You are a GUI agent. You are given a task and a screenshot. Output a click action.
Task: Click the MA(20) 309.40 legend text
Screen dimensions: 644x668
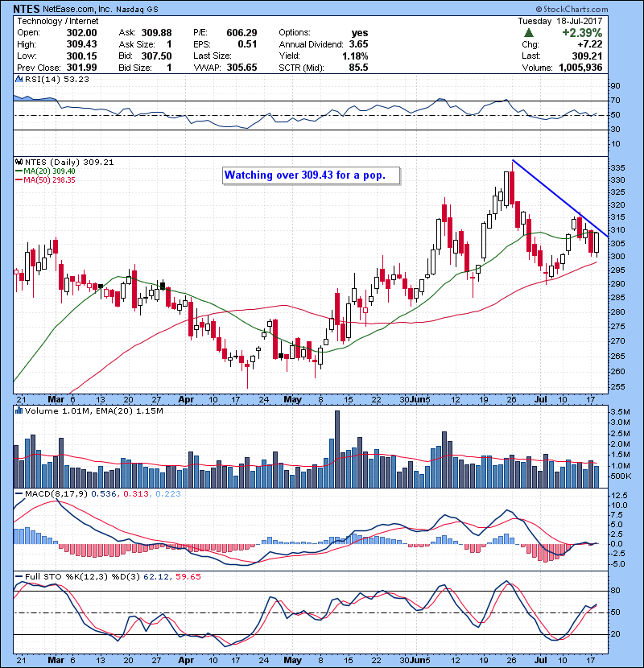[x=49, y=171]
